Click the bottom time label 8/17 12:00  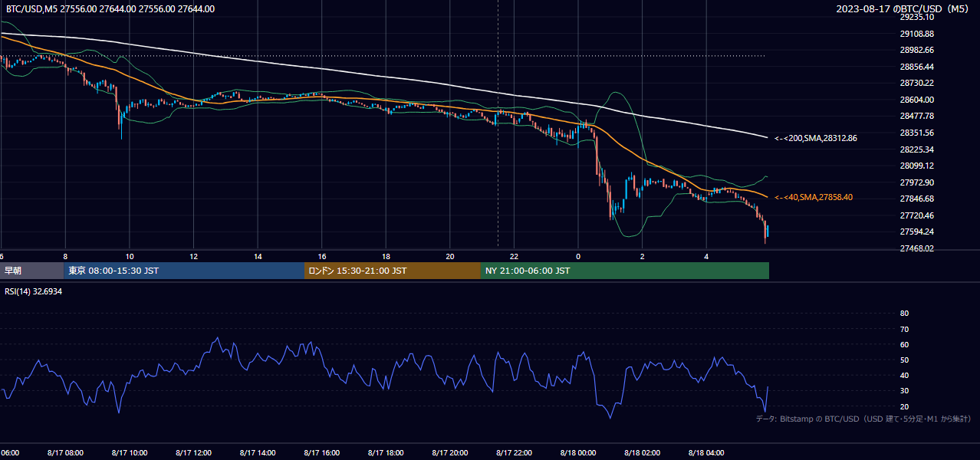(x=193, y=453)
